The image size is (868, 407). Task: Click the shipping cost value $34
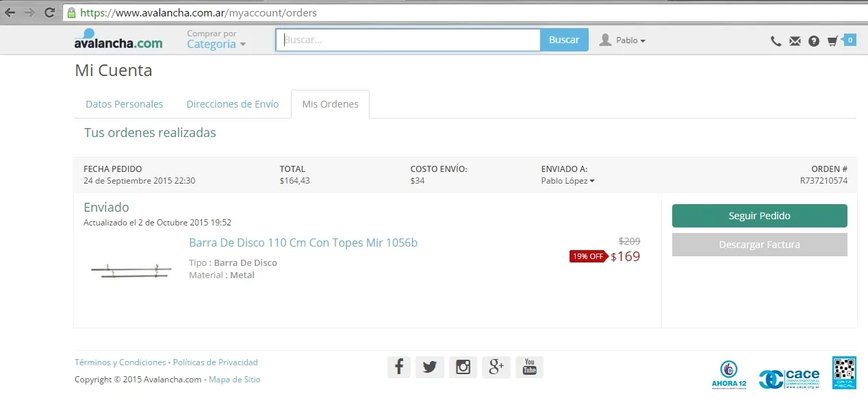coord(418,181)
